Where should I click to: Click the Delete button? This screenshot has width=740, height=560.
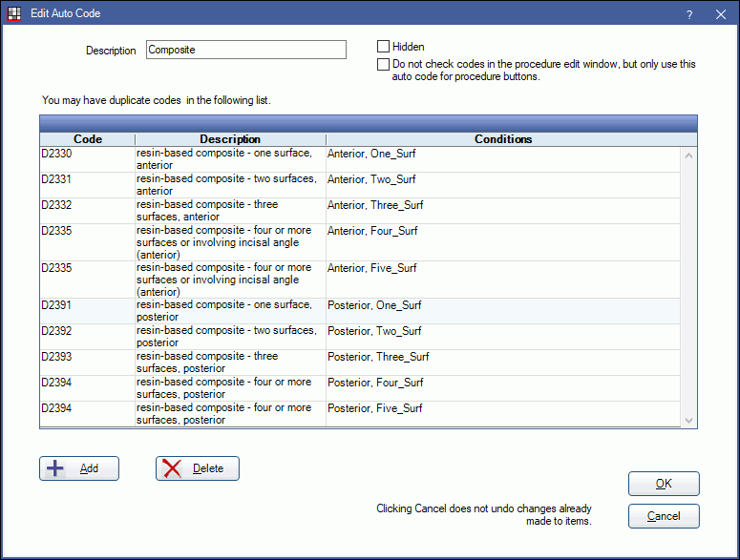(198, 468)
